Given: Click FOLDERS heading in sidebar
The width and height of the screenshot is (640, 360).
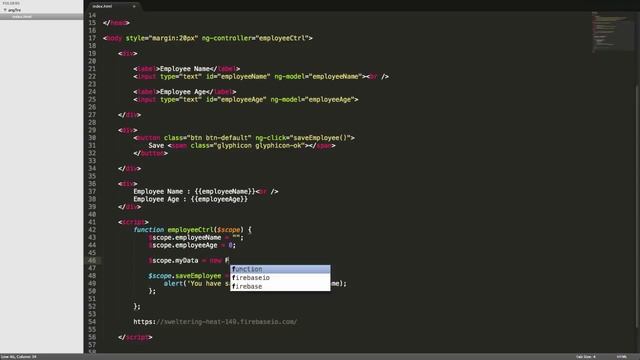Looking at the screenshot, I should 11,3.
